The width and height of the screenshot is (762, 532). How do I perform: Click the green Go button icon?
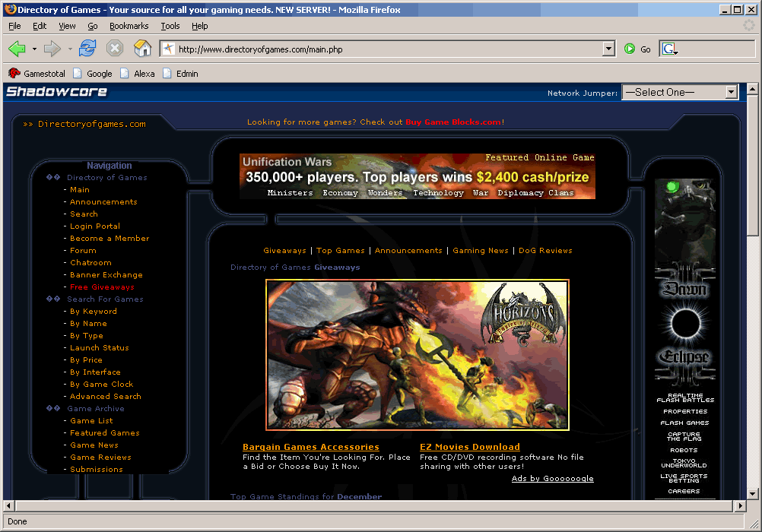coord(630,49)
